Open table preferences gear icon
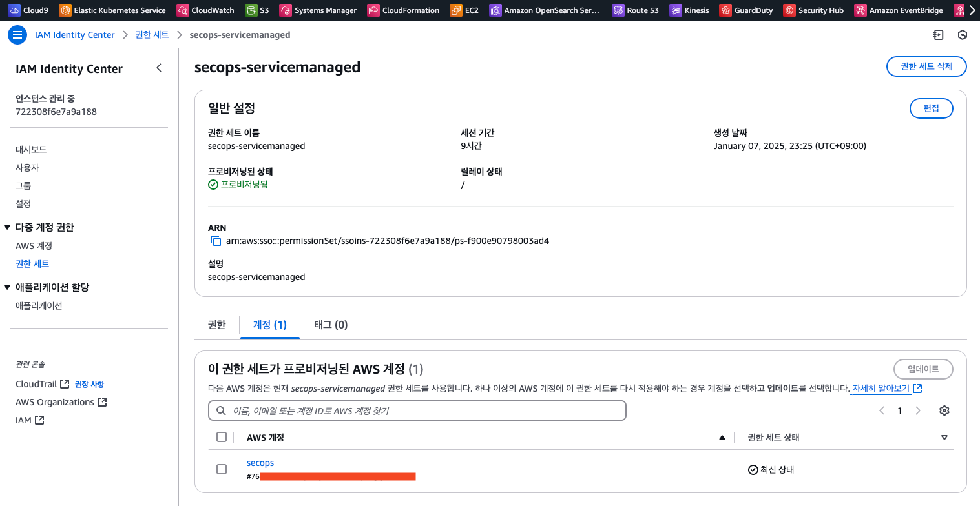980x506 pixels. pyautogui.click(x=944, y=410)
